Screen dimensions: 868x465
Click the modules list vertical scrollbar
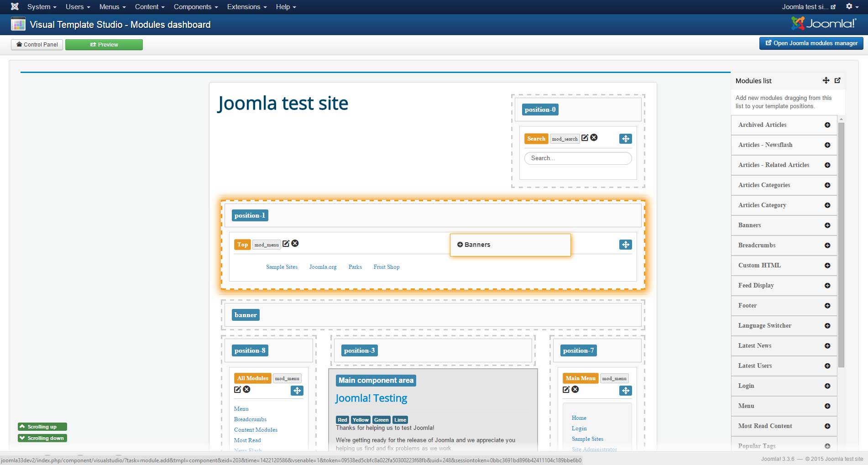point(841,244)
